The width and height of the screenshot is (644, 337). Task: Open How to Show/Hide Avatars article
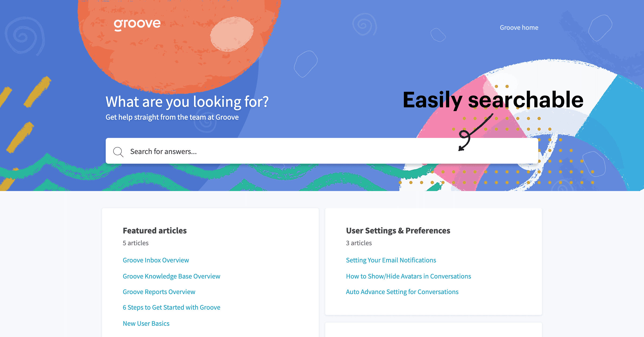click(x=408, y=276)
